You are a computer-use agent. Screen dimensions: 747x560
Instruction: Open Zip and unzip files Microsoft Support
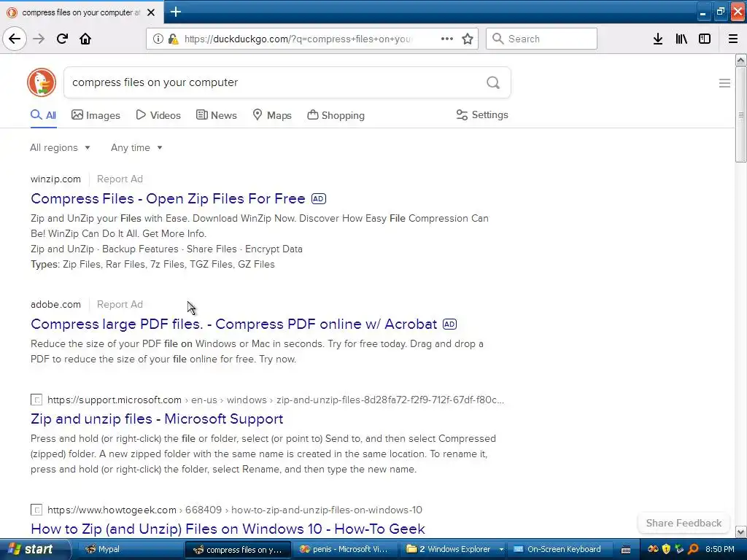[x=157, y=419]
